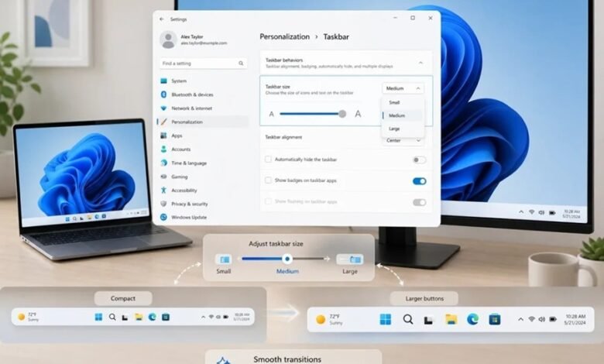Click the Find a setting search field
604x364 pixels.
204,64
